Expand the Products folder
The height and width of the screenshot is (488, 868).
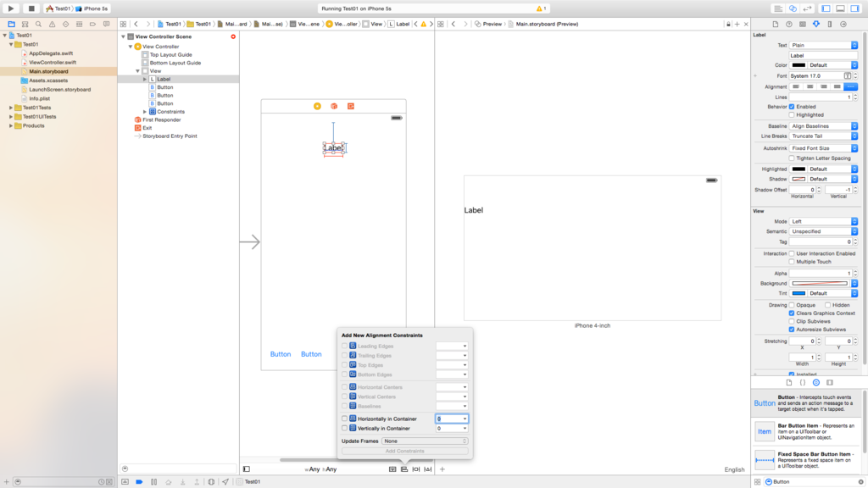11,125
